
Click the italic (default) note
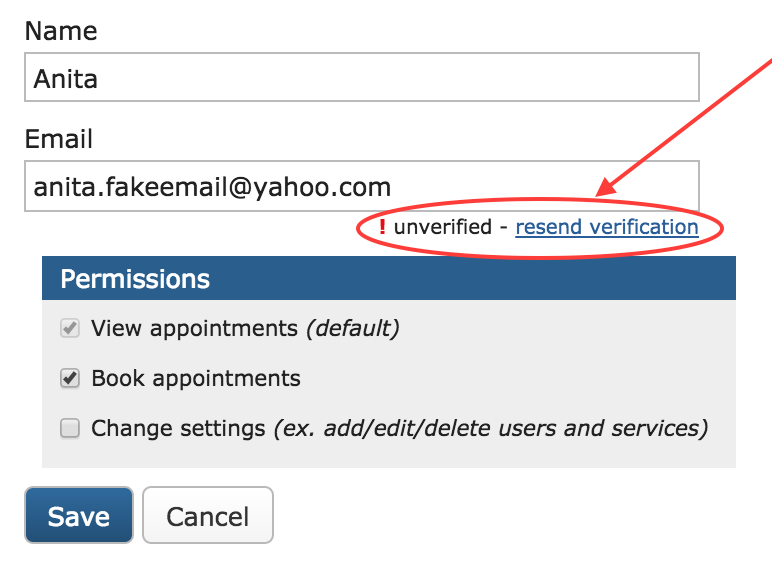coord(352,328)
